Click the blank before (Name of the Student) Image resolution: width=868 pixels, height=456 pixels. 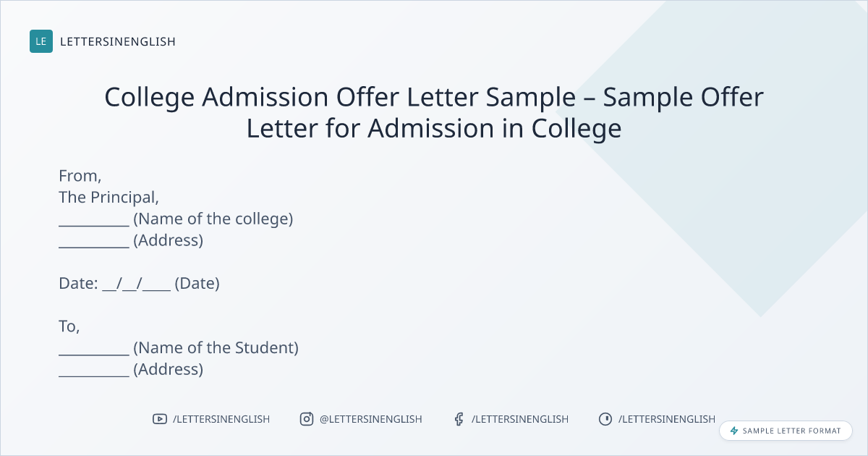pyautogui.click(x=94, y=349)
